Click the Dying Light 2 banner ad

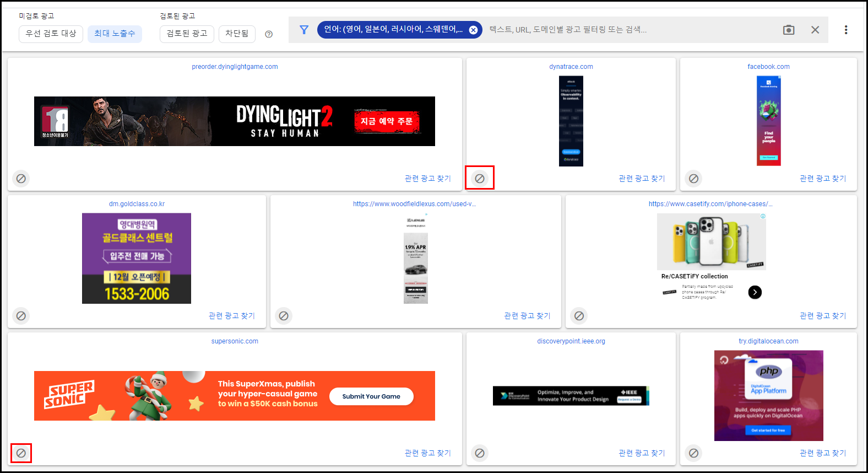235,121
